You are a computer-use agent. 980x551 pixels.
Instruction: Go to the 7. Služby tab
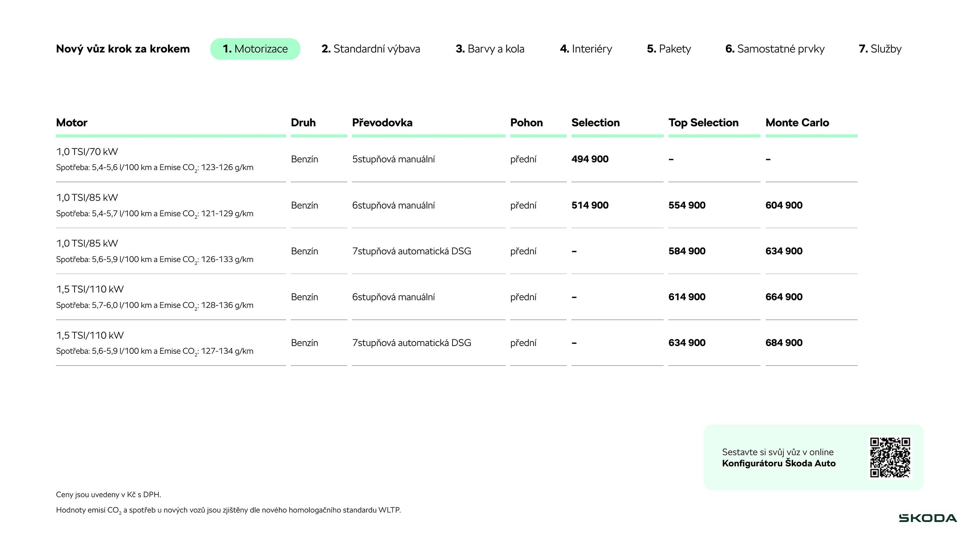tap(880, 49)
